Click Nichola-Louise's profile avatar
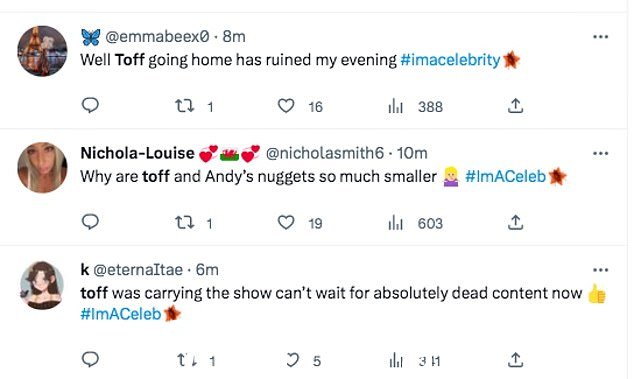Screen dimensions: 634x379 42,167
